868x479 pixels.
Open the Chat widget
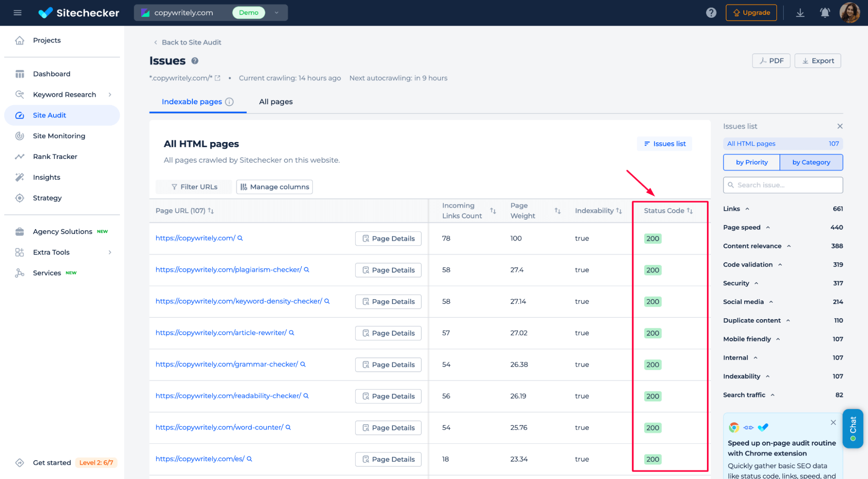853,428
